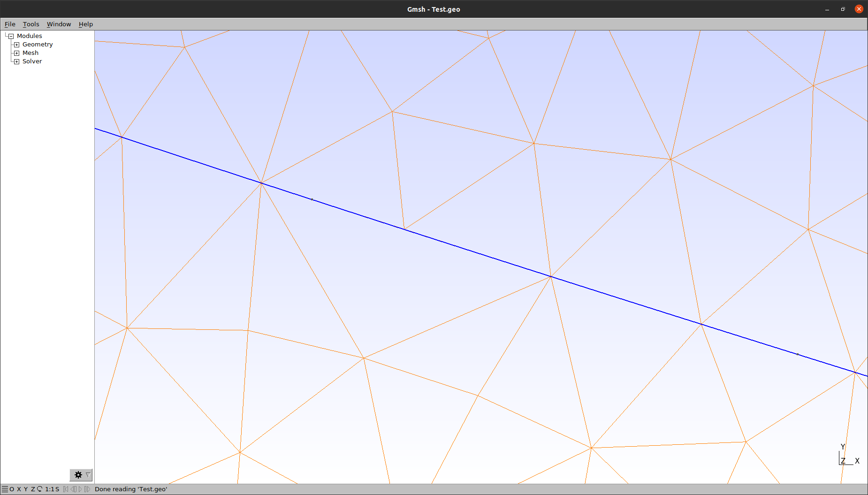
Task: Open the File menu
Action: [10, 24]
